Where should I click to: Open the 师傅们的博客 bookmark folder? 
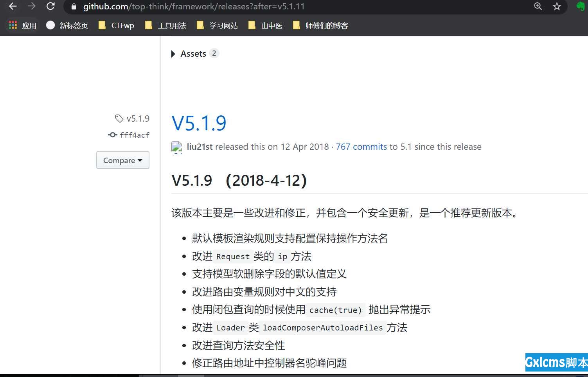pos(320,25)
